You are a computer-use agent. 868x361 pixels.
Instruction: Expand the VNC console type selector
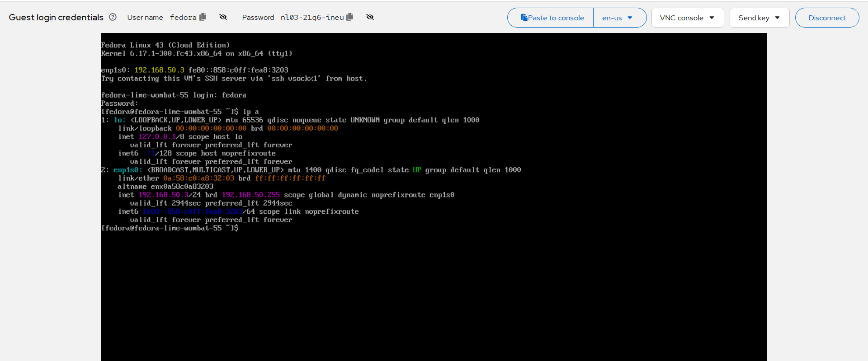coord(687,18)
